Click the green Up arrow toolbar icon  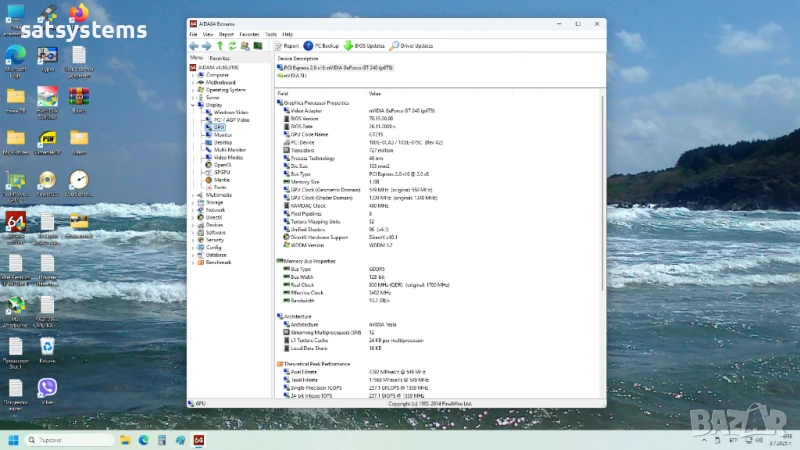coord(219,45)
